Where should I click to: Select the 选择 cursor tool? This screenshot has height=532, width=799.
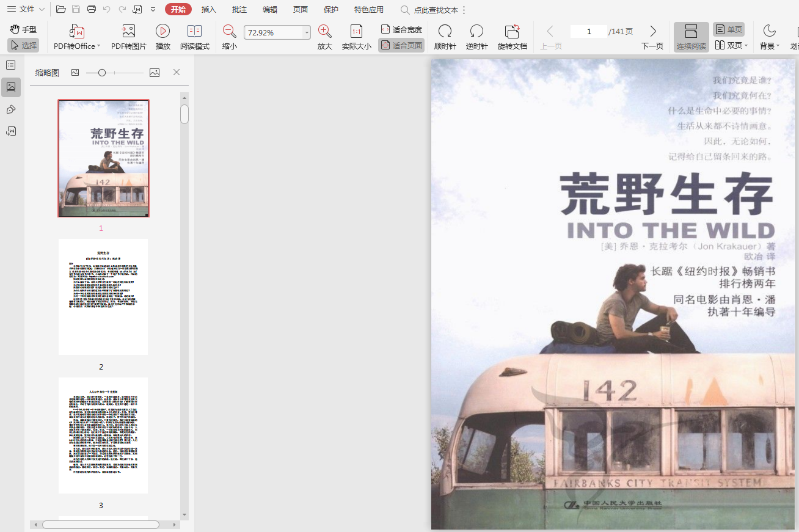pos(23,45)
